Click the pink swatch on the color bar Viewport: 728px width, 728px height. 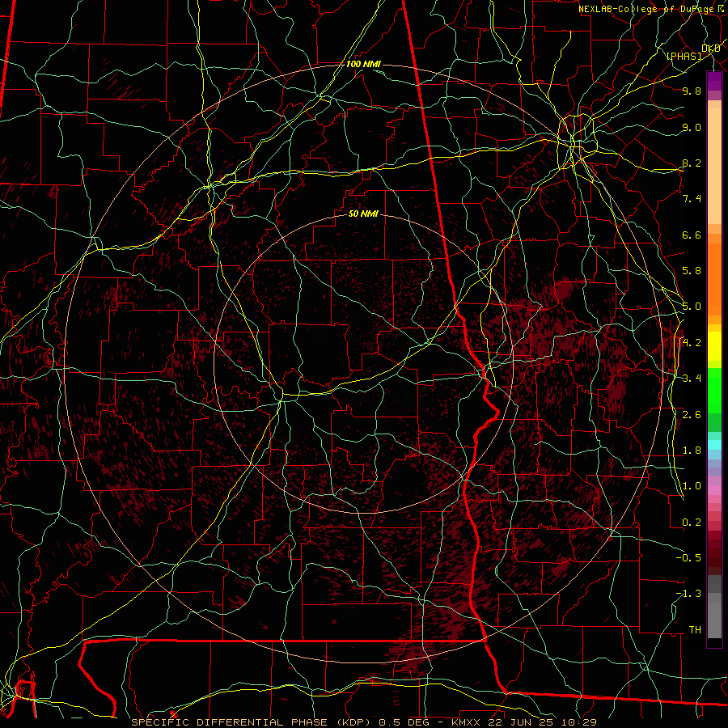point(714,490)
